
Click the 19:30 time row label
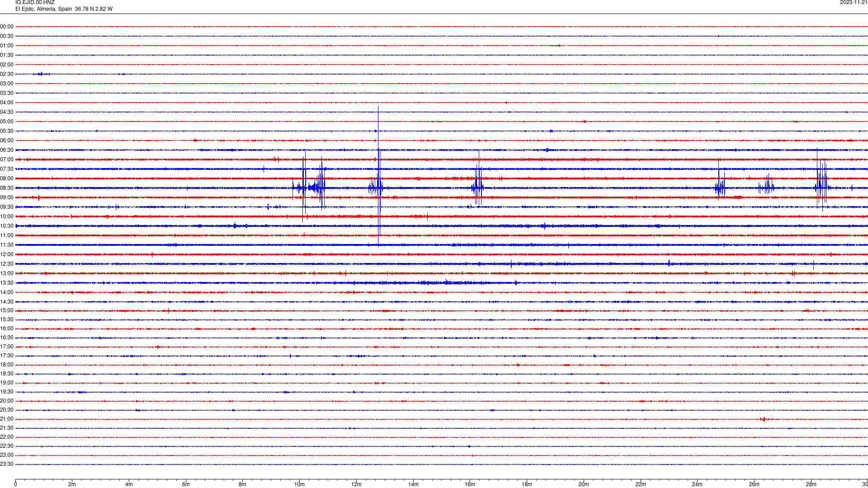pyautogui.click(x=7, y=392)
